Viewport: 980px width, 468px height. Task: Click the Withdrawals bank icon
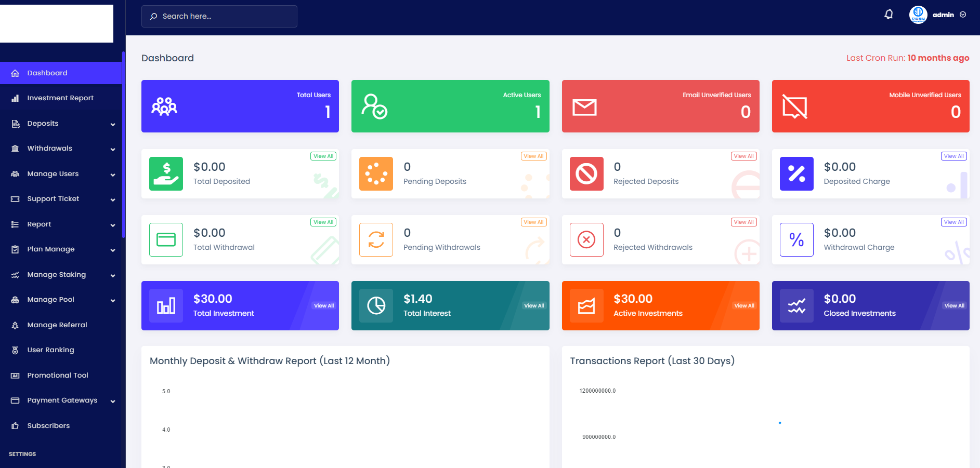15,149
